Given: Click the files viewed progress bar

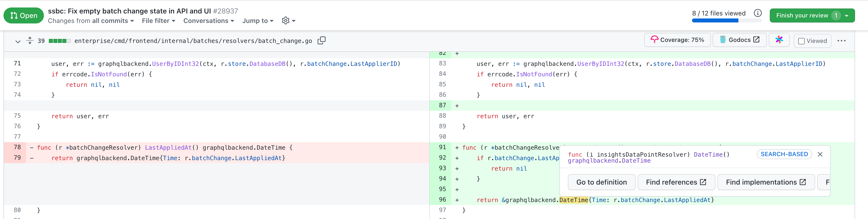Looking at the screenshot, I should (x=726, y=20).
